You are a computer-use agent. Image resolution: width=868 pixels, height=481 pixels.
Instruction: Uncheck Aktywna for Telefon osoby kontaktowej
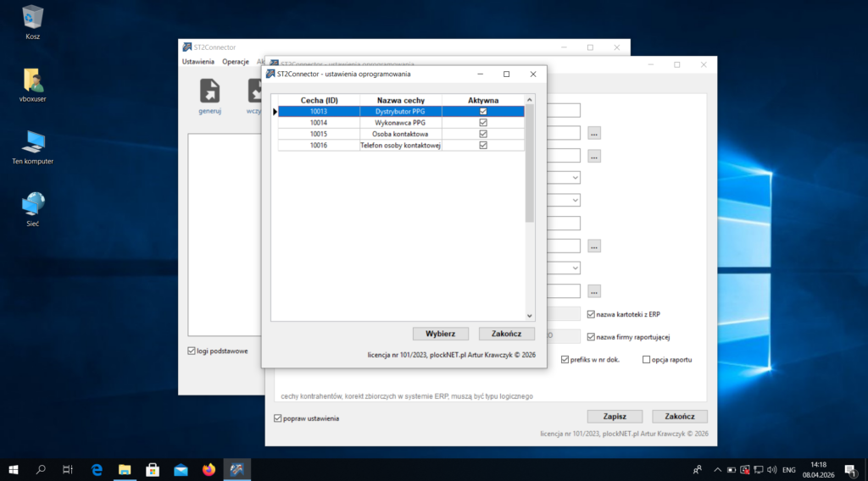coord(483,146)
